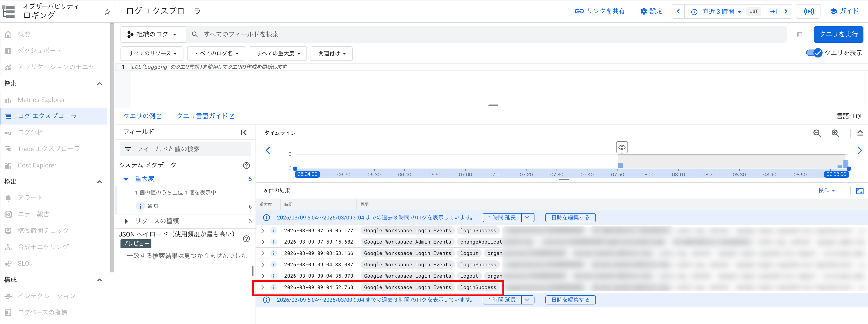868x324 pixels.
Task: Open the 操作 dropdown above the results
Action: click(827, 190)
